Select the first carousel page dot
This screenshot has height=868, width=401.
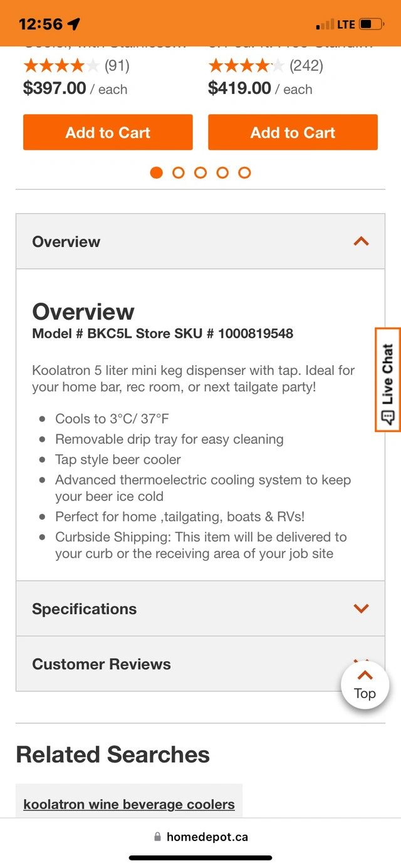(x=157, y=172)
